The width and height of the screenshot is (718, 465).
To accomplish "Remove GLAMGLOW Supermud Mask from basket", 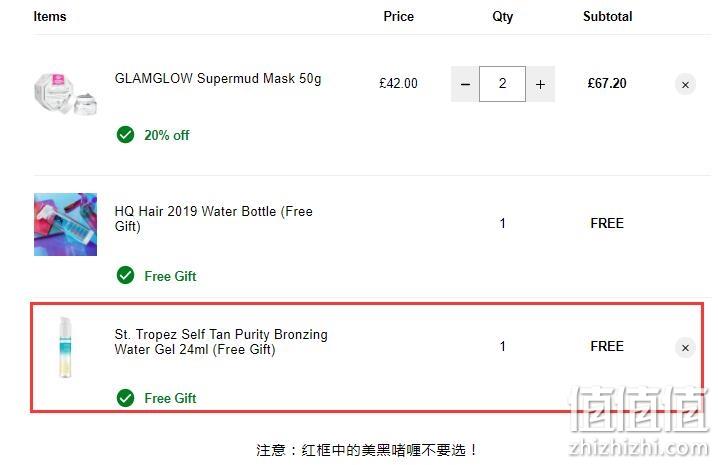I will coord(685,85).
